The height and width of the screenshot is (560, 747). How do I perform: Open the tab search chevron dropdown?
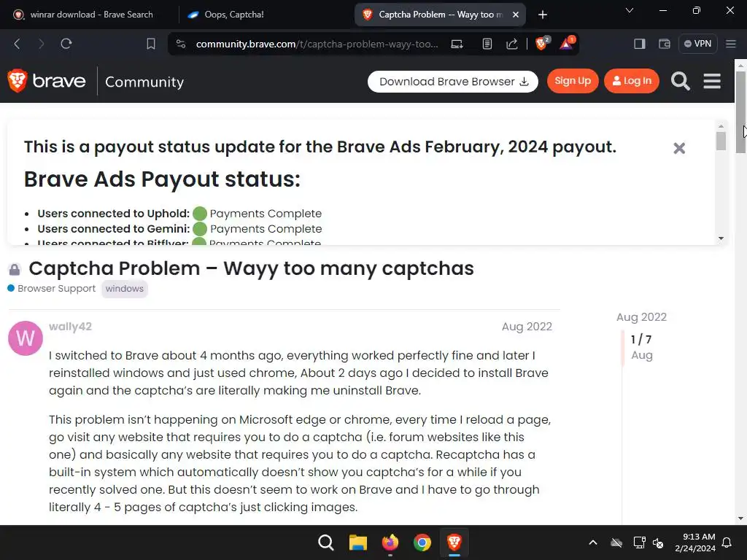click(630, 10)
